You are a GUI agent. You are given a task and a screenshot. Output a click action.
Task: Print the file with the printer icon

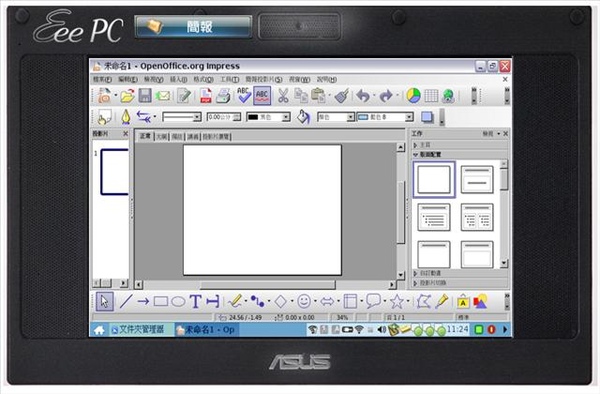click(223, 96)
